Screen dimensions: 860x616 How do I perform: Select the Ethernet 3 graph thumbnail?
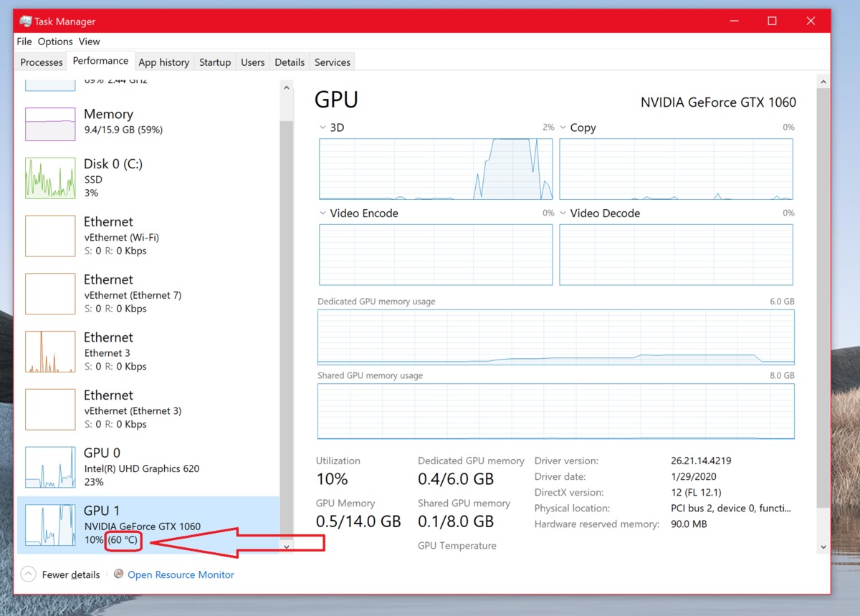pyautogui.click(x=50, y=352)
